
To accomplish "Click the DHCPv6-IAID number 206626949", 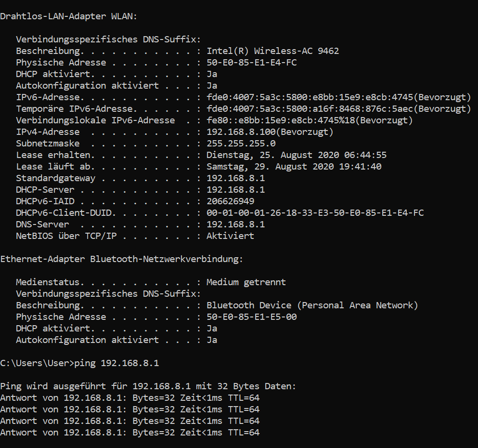I will coord(230,201).
